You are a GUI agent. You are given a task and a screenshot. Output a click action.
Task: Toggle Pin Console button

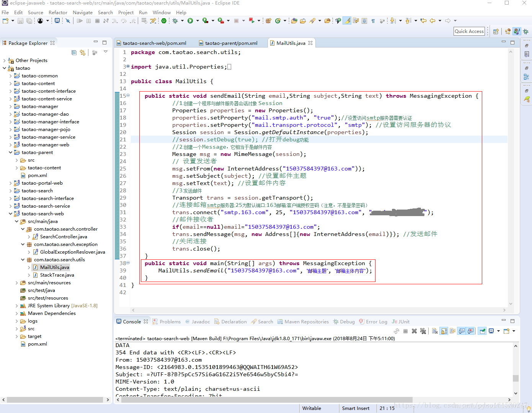(x=482, y=331)
